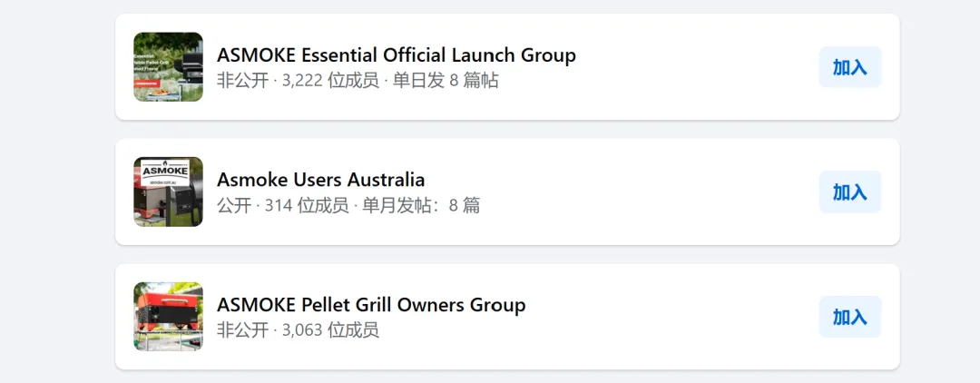Click the 单日发 8 篇帖 post frequency text

[x=446, y=80]
